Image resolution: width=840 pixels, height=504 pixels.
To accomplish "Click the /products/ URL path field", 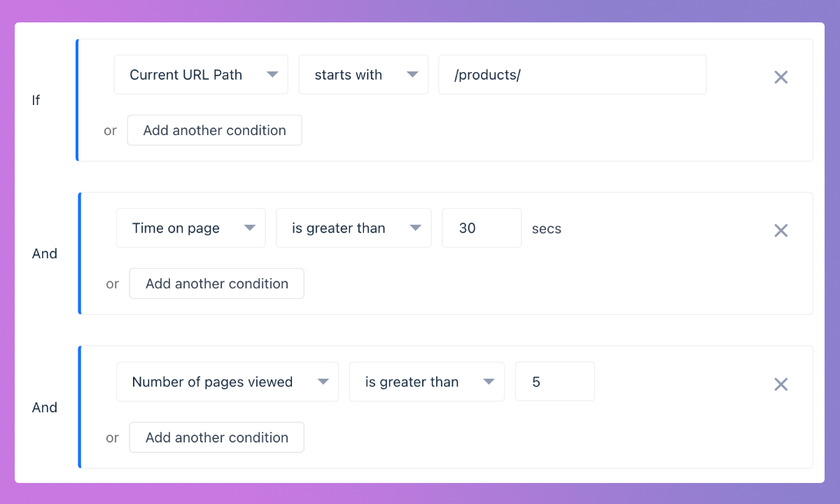I will (x=572, y=75).
